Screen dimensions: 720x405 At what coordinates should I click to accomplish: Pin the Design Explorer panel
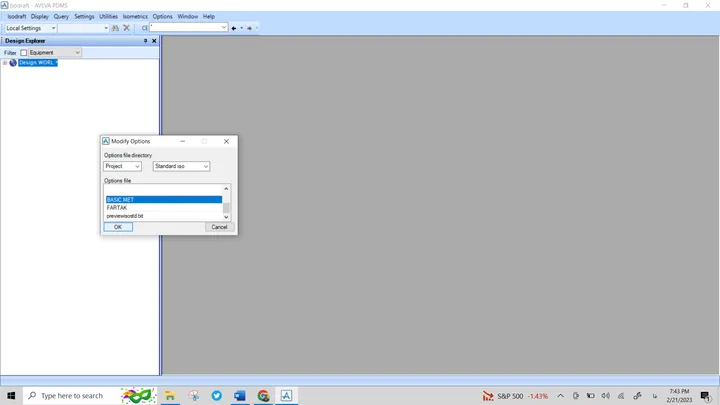146,41
